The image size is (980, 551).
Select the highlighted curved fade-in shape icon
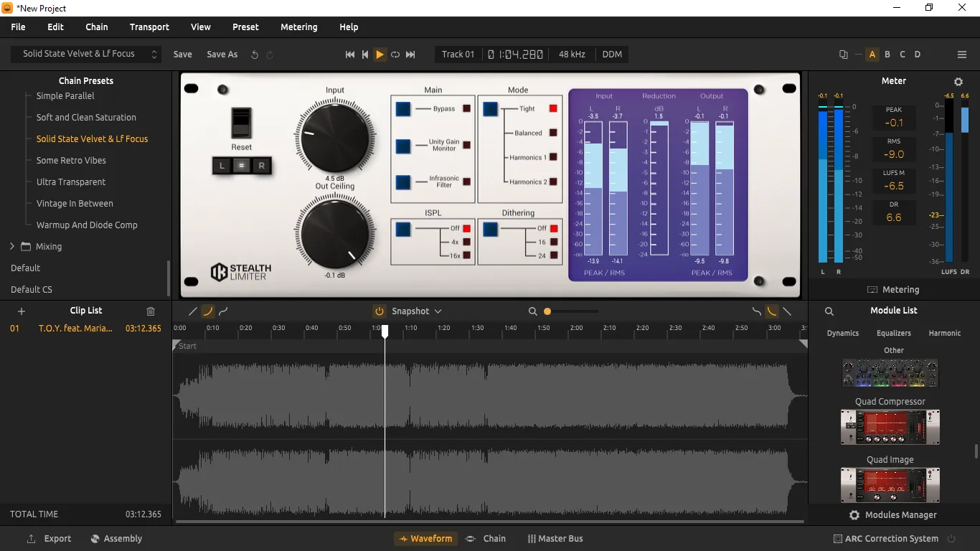[208, 311]
